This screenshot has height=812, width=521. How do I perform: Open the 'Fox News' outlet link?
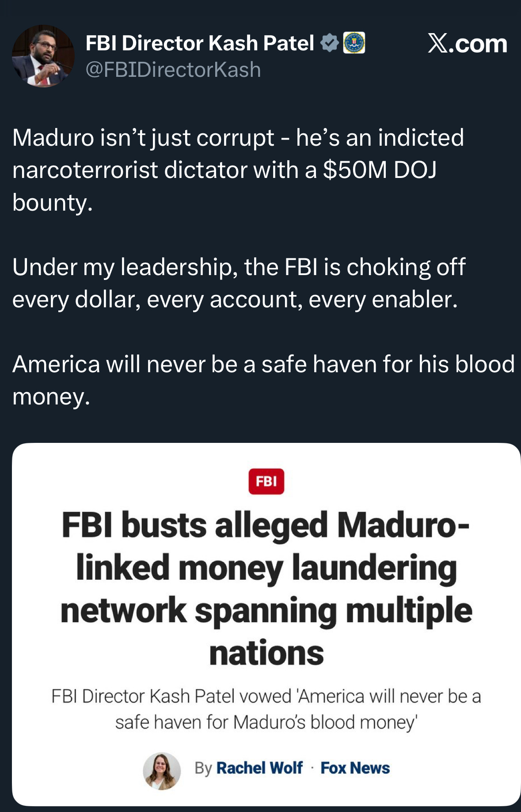coord(355,768)
